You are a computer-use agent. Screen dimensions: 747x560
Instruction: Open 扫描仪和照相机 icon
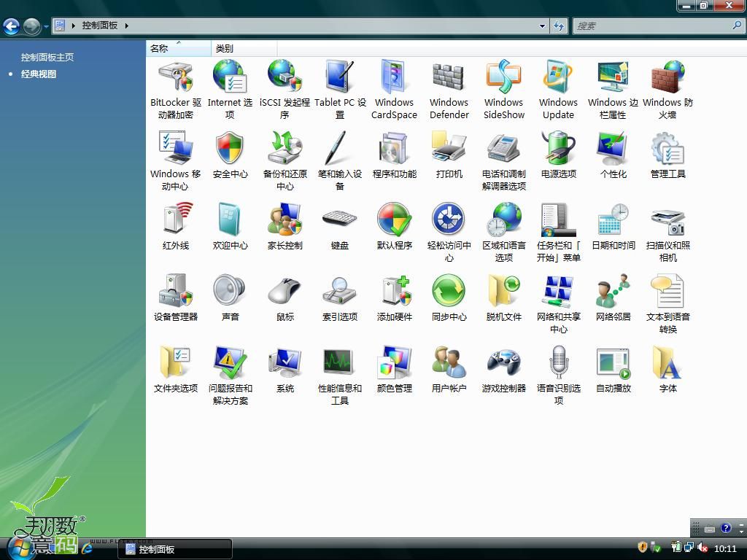(668, 222)
